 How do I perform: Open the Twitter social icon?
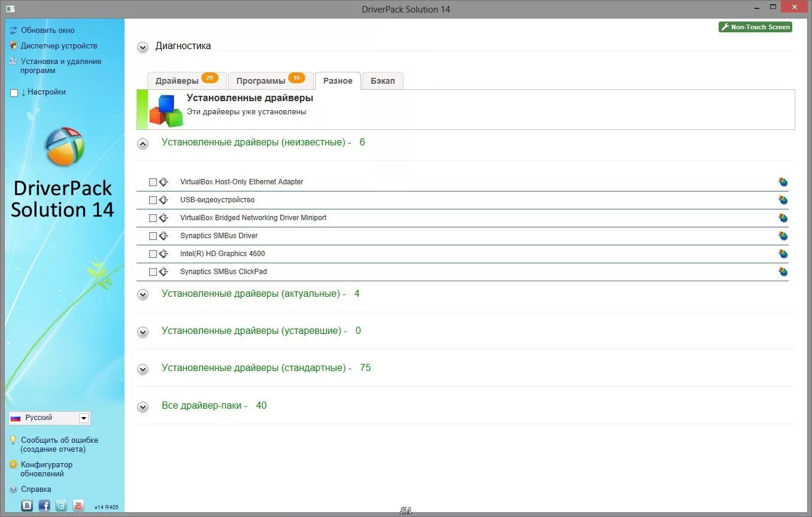point(61,505)
